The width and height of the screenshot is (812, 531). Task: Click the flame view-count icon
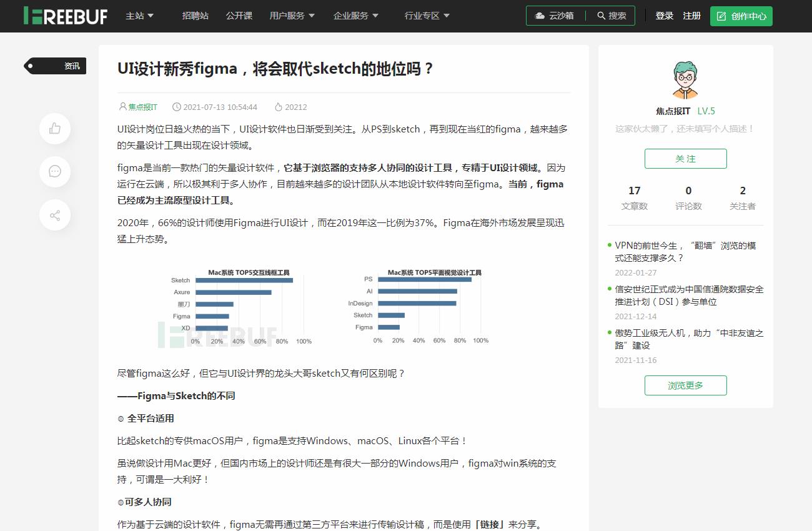279,107
